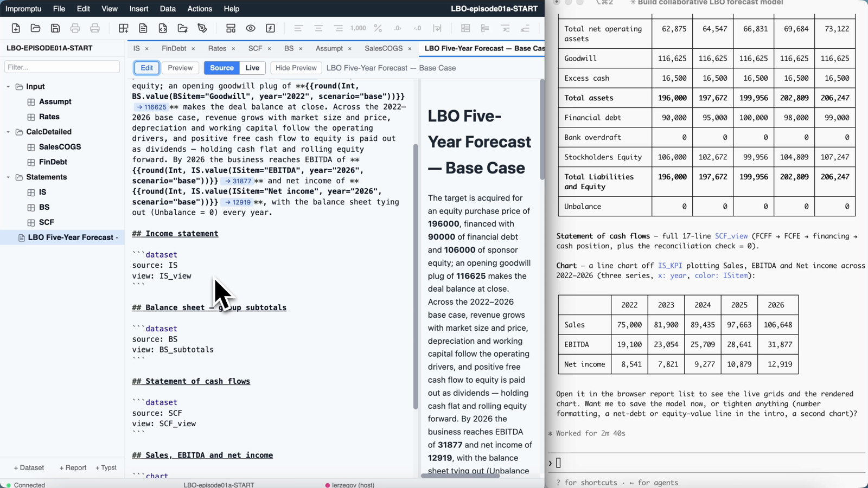Open the Help menu

point(232,9)
